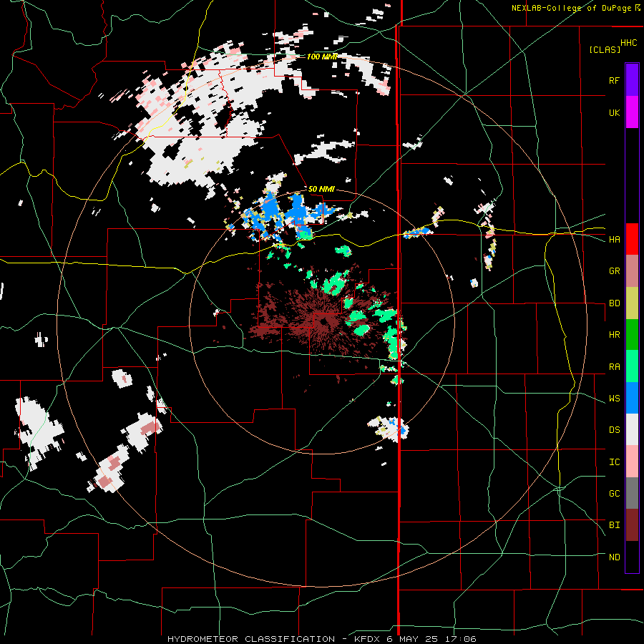Click the radar site center in biological clutter
The height and width of the screenshot is (644, 644).
click(324, 321)
